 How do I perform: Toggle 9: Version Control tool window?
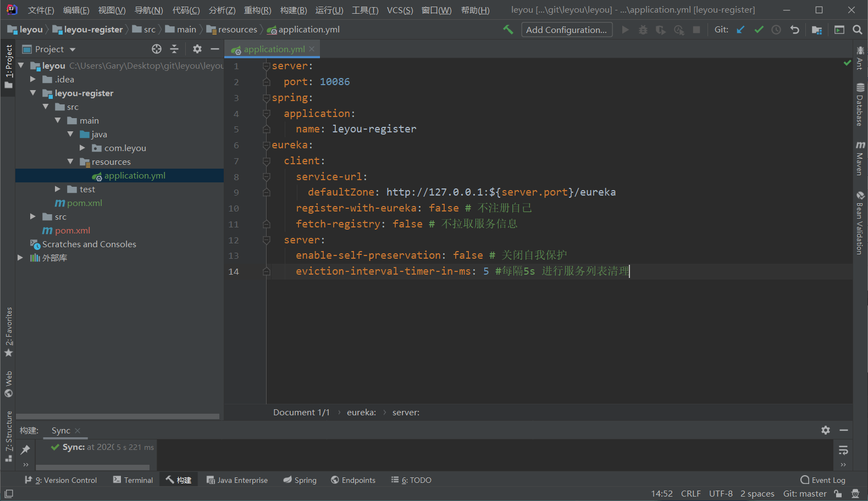coord(60,480)
